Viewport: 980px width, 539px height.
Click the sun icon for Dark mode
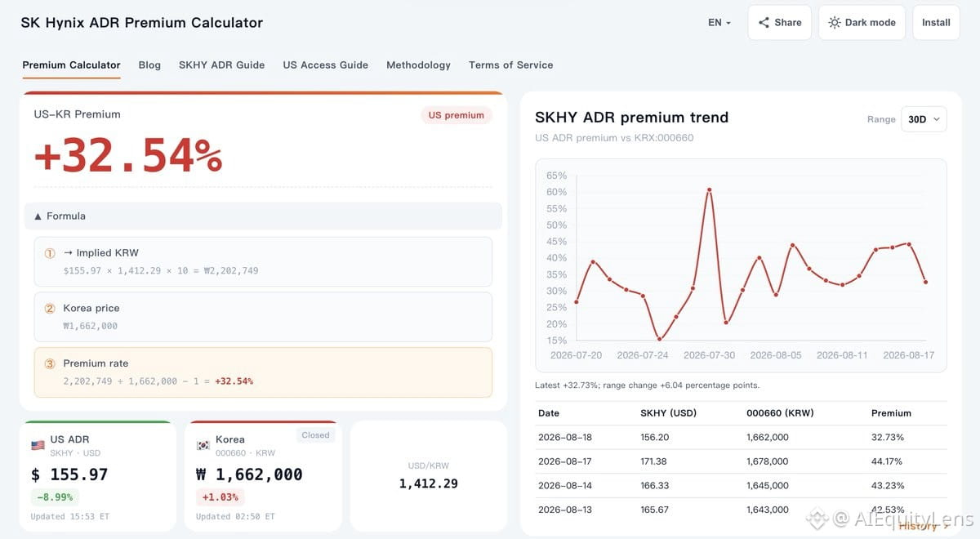[834, 23]
